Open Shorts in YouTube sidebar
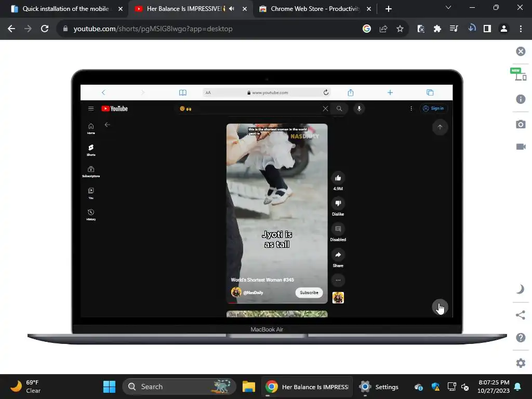 (x=91, y=150)
